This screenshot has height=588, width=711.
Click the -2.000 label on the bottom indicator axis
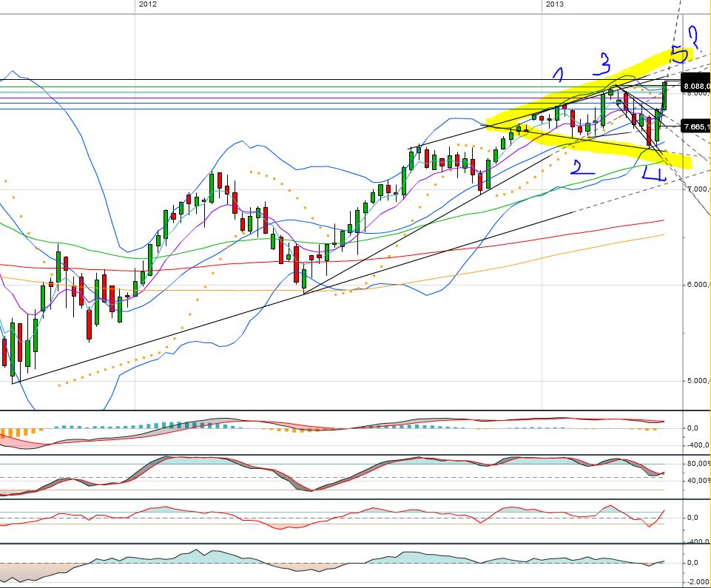tap(698, 582)
